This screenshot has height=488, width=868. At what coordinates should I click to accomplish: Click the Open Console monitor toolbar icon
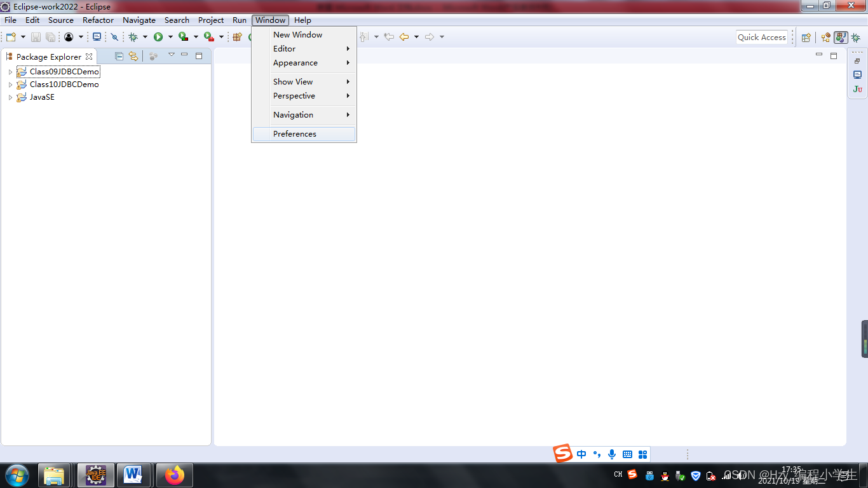coord(97,37)
